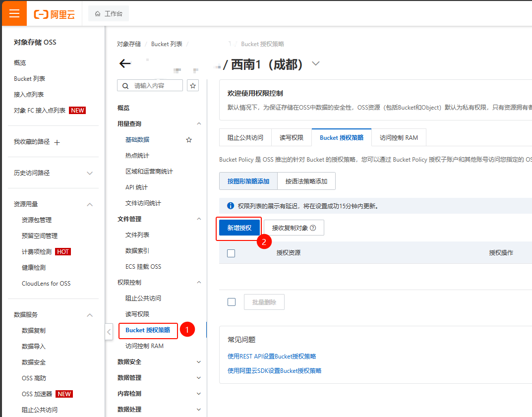Open the region dropdown next to 西南1（成都）

(315, 63)
